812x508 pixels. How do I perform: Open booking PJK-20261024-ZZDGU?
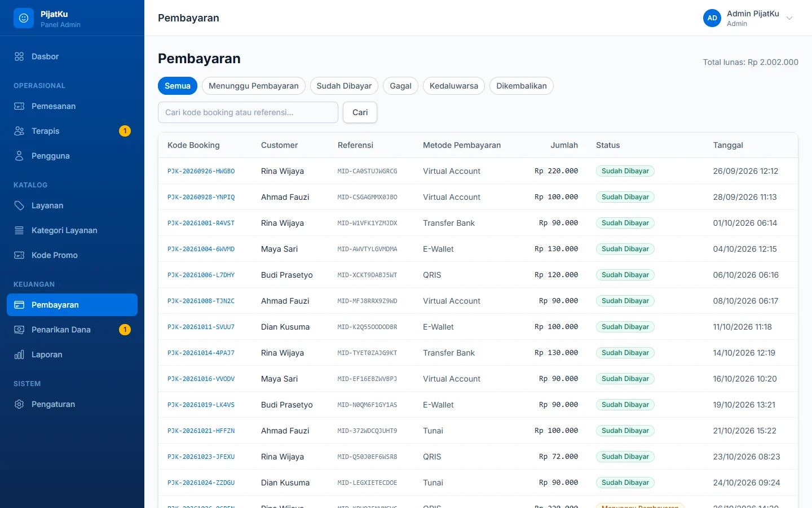[201, 483]
